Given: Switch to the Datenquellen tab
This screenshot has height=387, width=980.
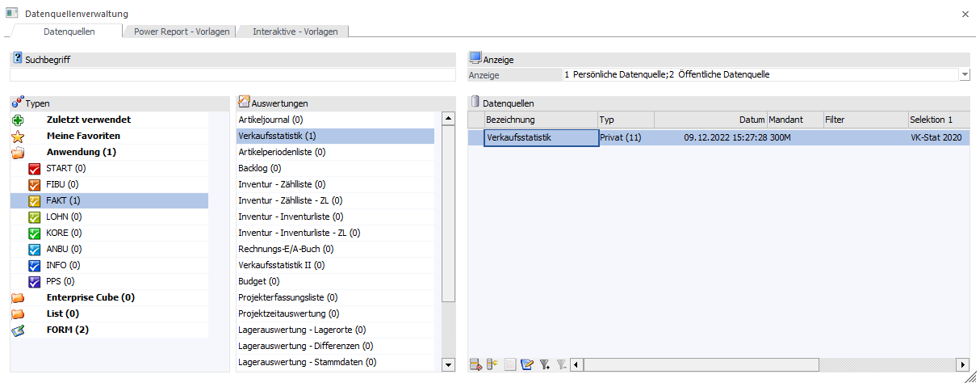Looking at the screenshot, I should (x=69, y=31).
